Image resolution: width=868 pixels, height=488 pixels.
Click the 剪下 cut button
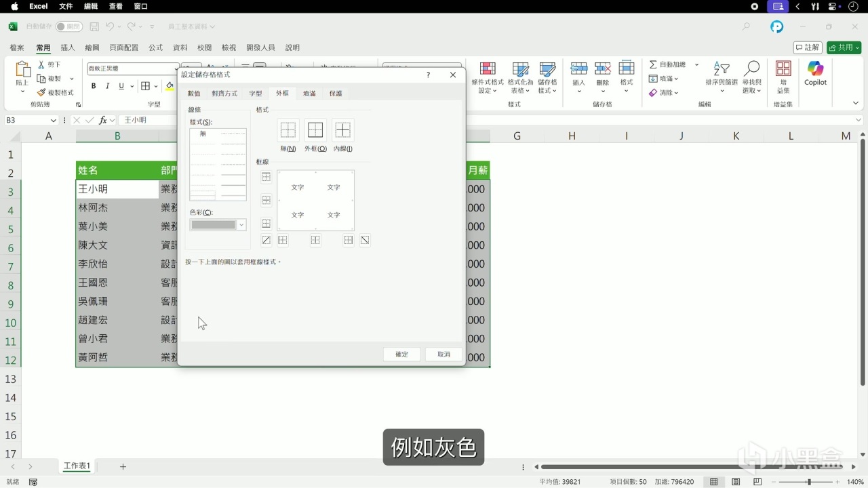pyautogui.click(x=49, y=64)
